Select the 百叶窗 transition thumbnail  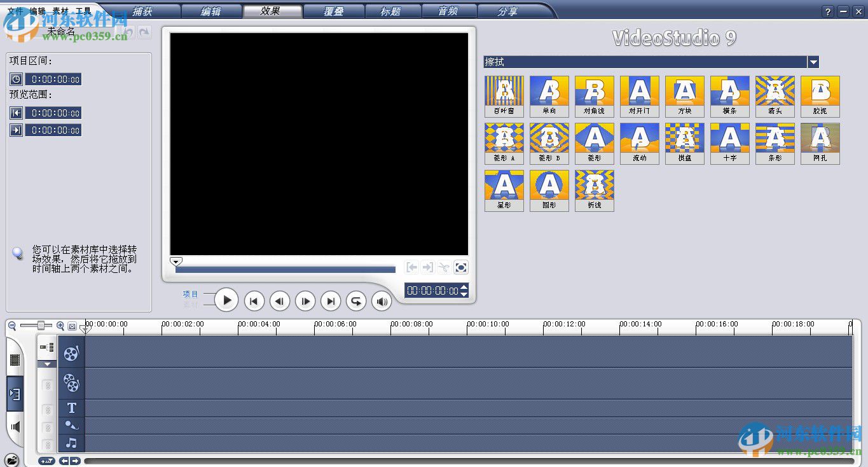point(504,96)
